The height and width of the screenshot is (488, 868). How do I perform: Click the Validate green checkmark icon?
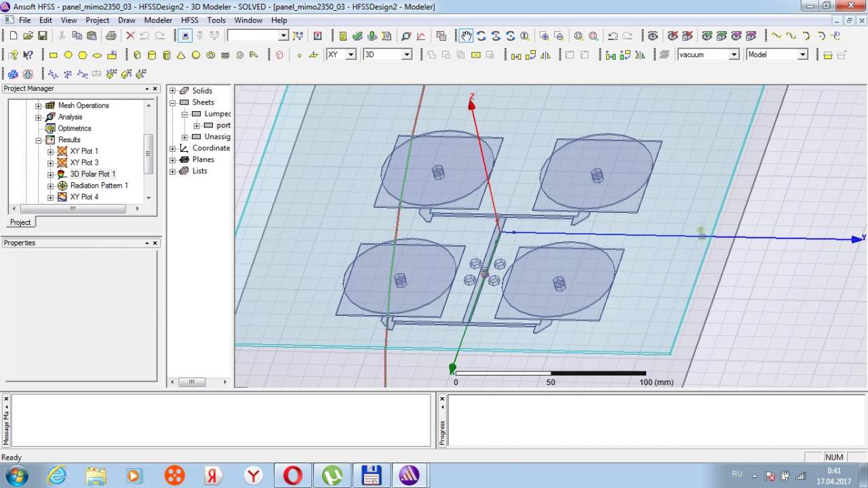tap(357, 36)
